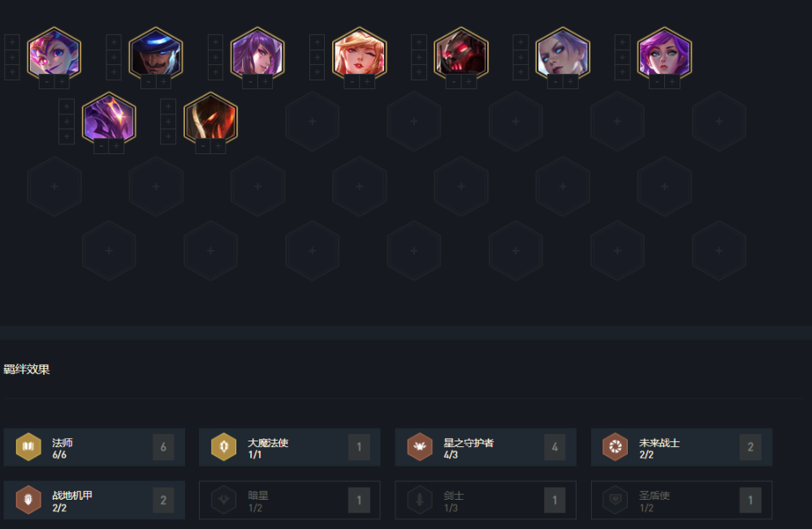This screenshot has height=529, width=812.
Task: Click the Twisted Fate portrait with blue hat
Action: point(156,53)
